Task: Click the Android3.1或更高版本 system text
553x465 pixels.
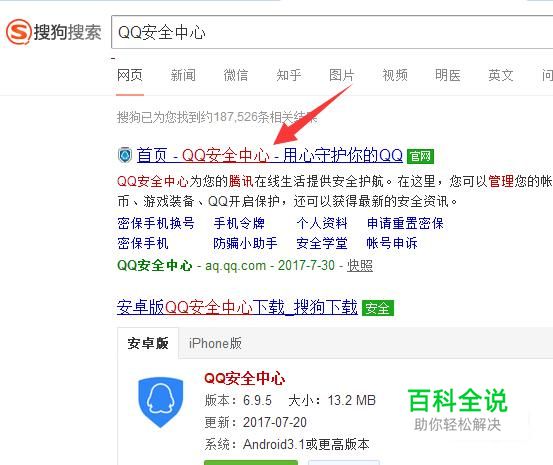Action: coord(306,444)
